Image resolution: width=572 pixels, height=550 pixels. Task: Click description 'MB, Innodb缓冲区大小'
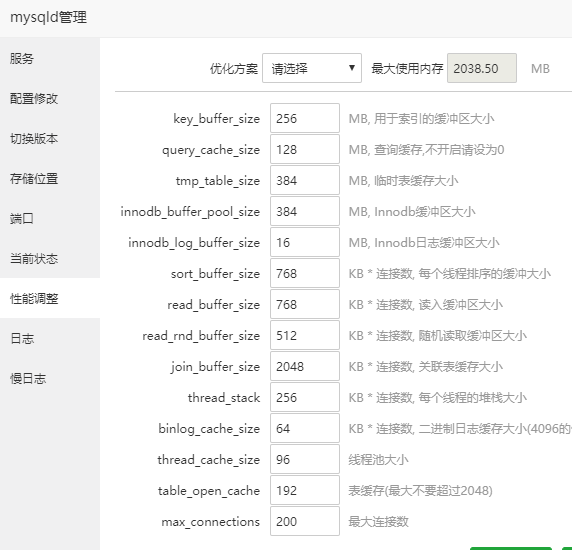pos(412,212)
